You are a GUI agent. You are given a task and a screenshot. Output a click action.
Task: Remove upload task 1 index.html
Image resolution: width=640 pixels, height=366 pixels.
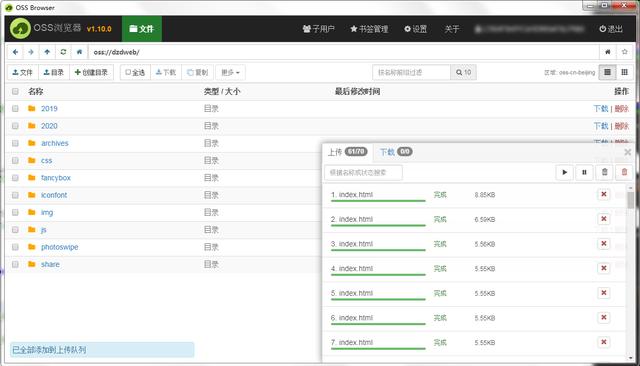click(604, 194)
